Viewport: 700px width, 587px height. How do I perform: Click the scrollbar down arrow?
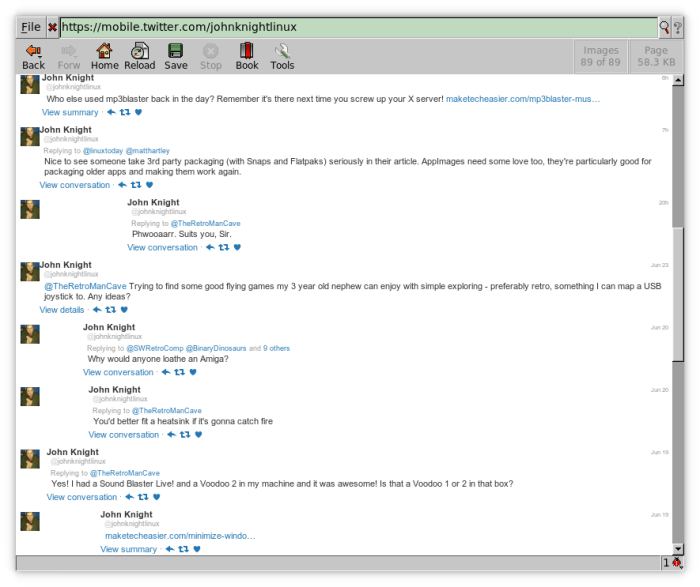678,549
